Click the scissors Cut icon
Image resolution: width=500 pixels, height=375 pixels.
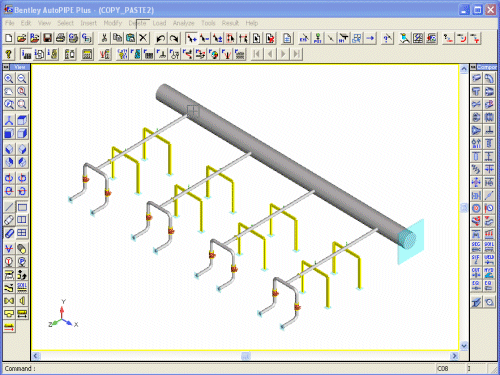tap(104, 38)
